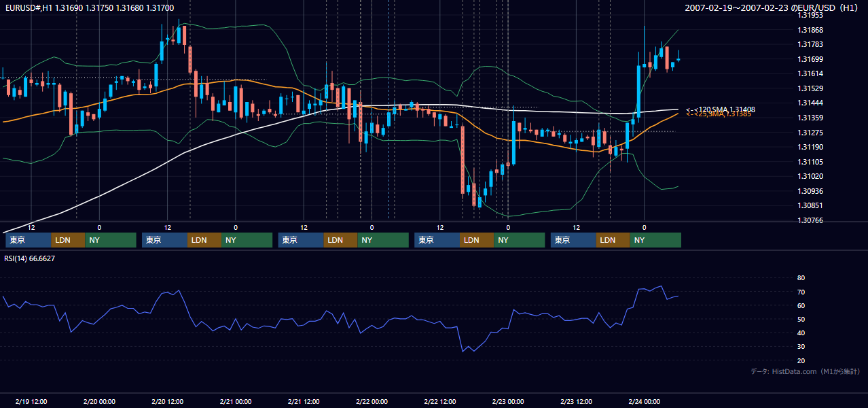Click the 2/20 00:00 time axis label

[99, 401]
